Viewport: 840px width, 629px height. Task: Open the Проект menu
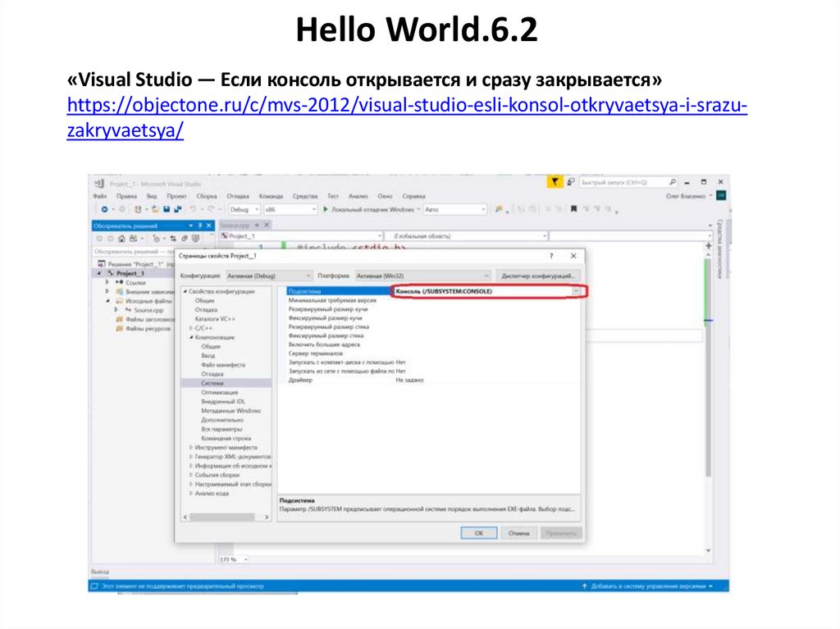tap(176, 196)
